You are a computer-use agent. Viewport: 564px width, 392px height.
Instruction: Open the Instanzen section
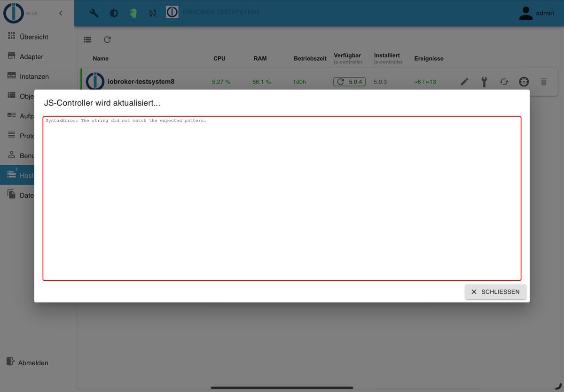click(x=37, y=76)
